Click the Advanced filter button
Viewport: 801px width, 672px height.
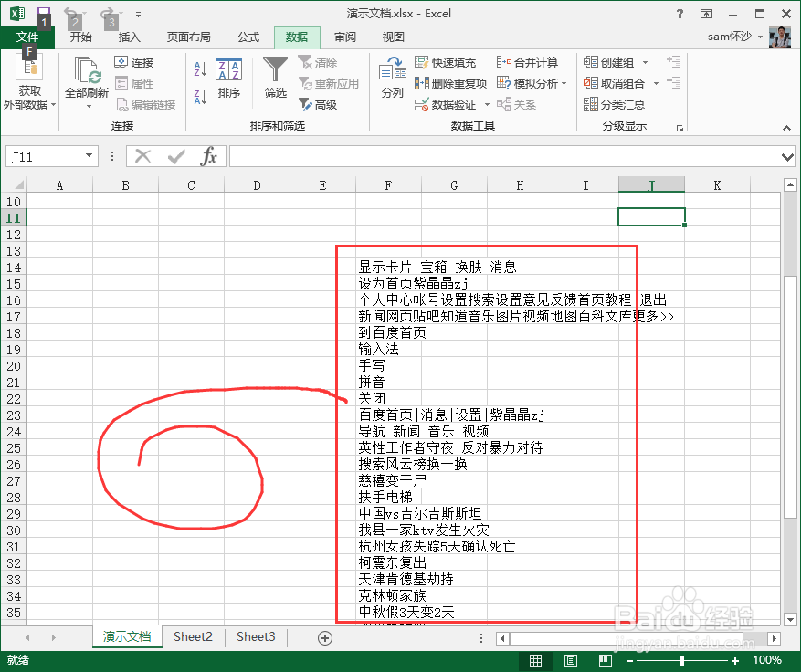pos(318,105)
